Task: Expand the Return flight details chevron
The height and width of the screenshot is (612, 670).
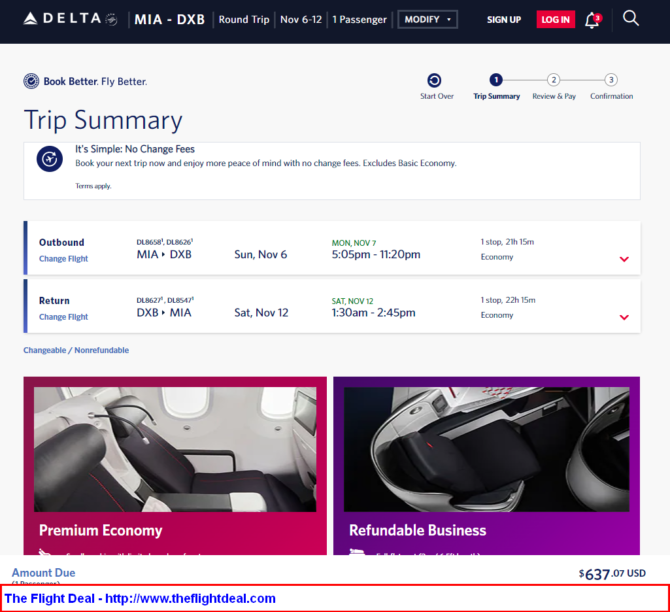Action: coord(624,317)
